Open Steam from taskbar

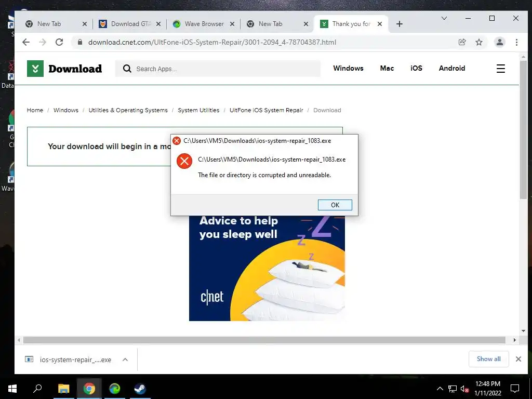click(x=140, y=389)
